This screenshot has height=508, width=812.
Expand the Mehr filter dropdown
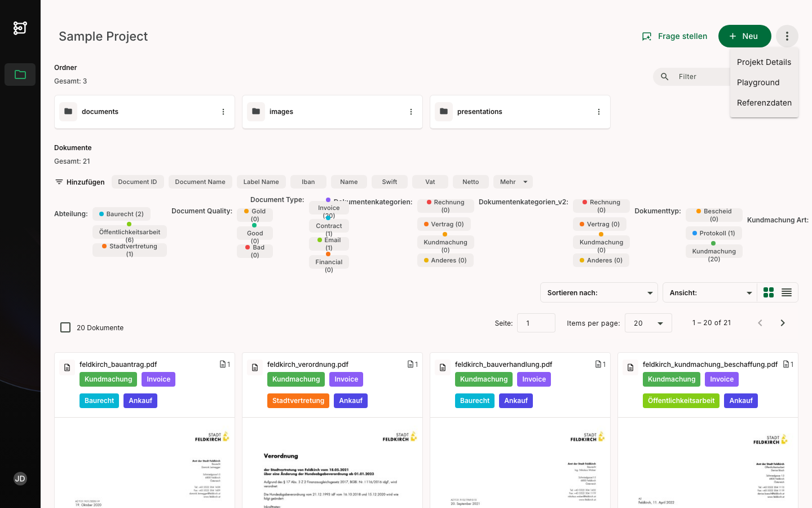[513, 182]
